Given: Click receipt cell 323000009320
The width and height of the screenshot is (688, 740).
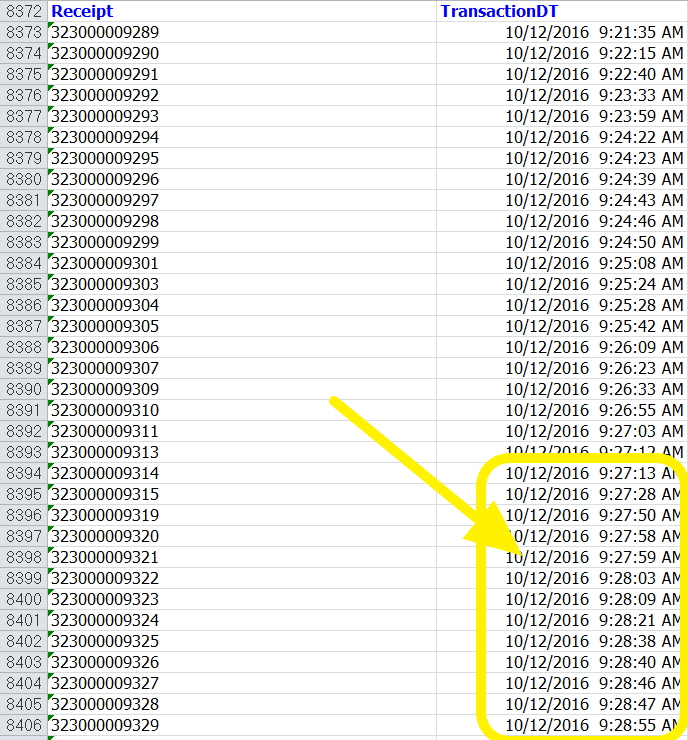Looking at the screenshot, I should (242, 536).
